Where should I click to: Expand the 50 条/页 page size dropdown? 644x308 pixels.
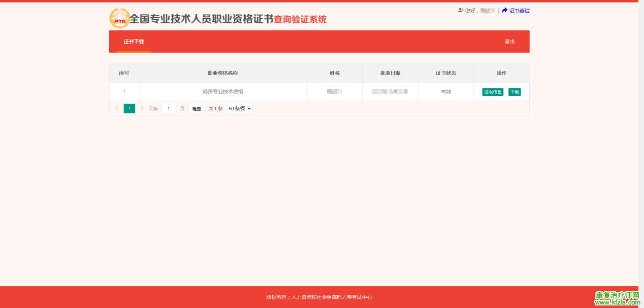click(x=239, y=108)
